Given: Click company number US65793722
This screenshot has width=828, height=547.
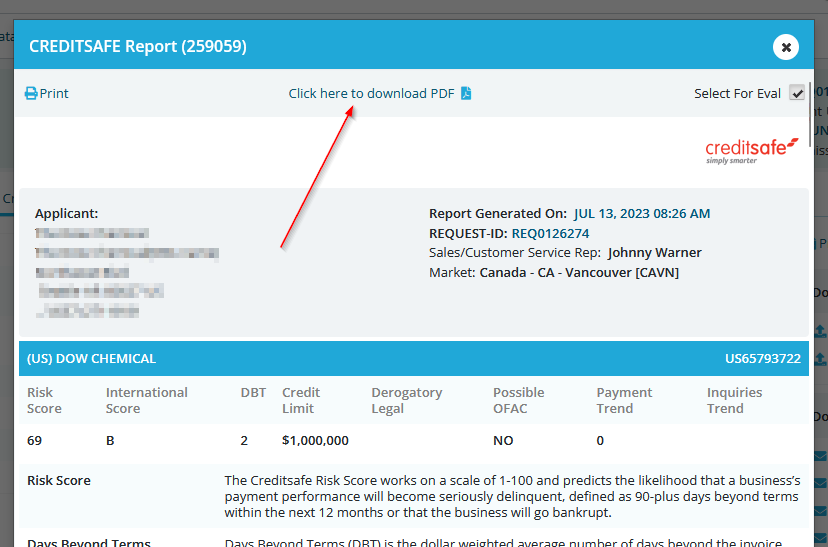Looking at the screenshot, I should pos(763,359).
